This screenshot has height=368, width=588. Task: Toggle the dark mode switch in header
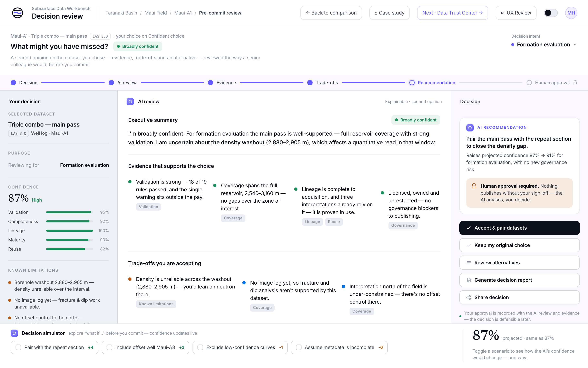coord(551,13)
